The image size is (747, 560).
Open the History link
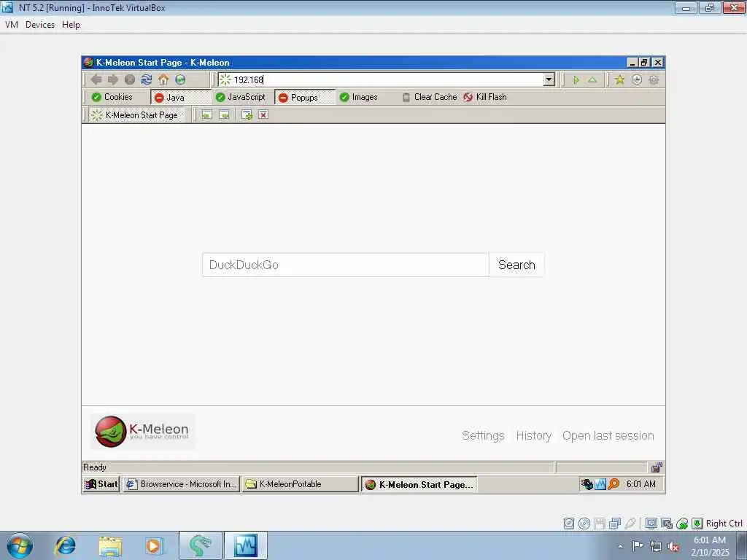tap(533, 436)
